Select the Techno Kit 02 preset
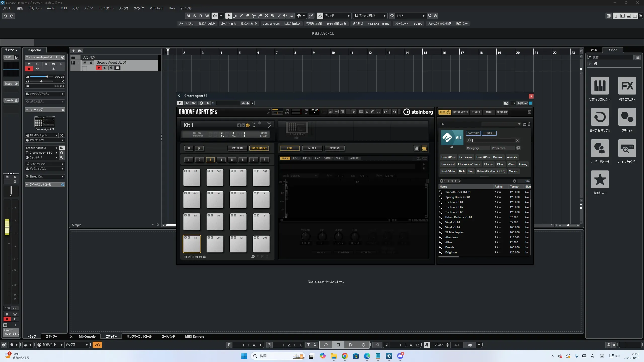 [454, 207]
